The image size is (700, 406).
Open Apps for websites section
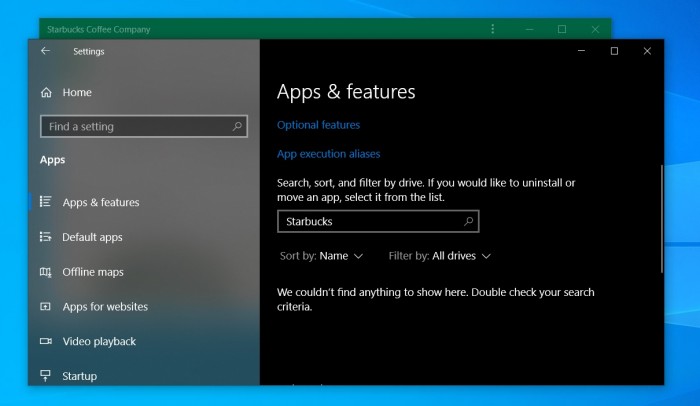pyautogui.click(x=105, y=307)
